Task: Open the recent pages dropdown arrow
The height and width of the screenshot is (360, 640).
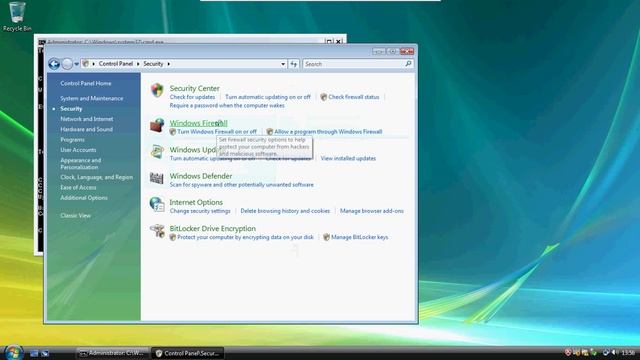Action: pyautogui.click(x=76, y=64)
